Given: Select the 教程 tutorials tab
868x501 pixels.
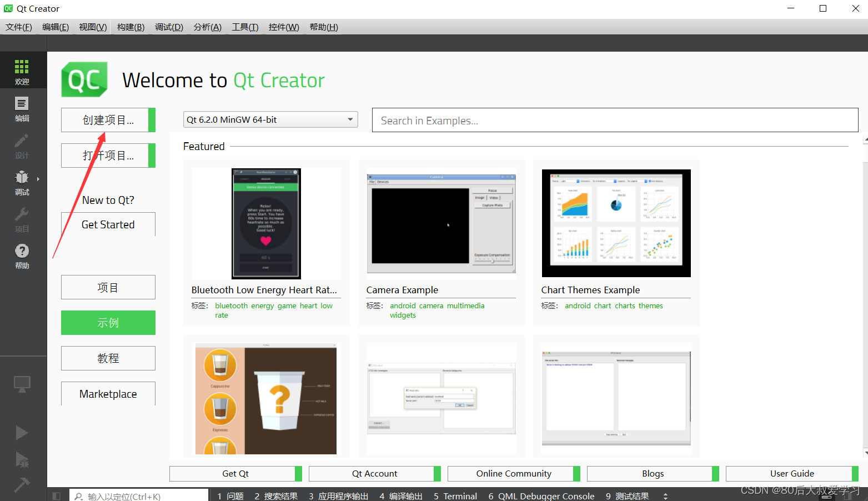Looking at the screenshot, I should click(x=108, y=358).
